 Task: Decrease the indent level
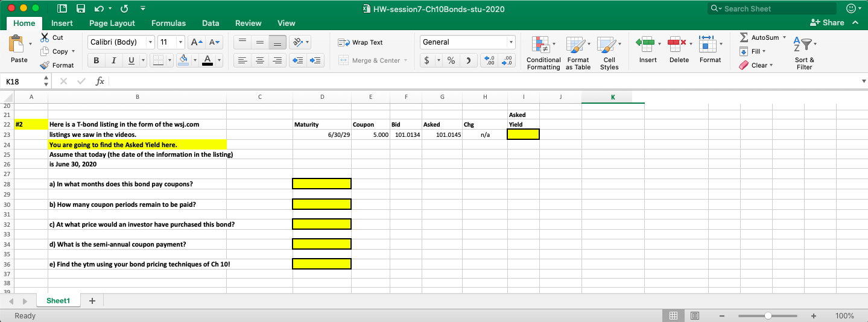point(299,60)
